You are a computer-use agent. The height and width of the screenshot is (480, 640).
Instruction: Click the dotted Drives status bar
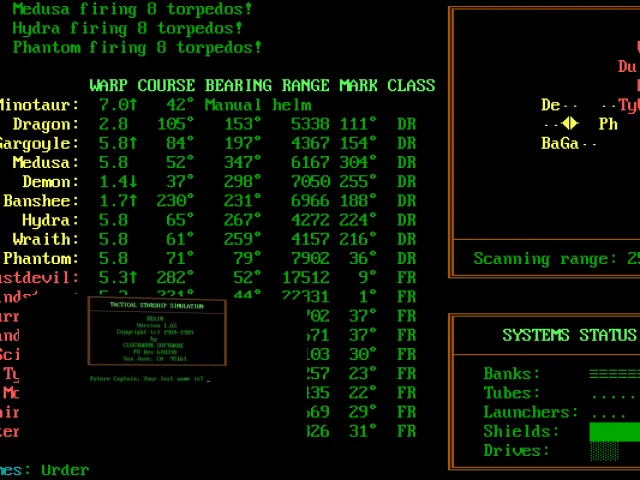click(604, 451)
